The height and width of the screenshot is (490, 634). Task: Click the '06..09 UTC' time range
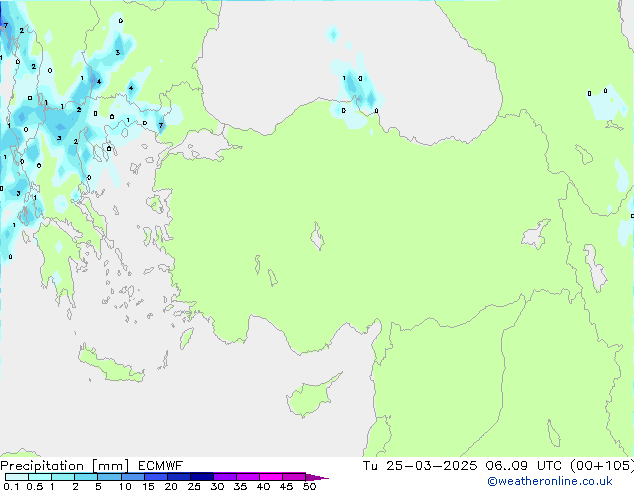click(x=524, y=466)
